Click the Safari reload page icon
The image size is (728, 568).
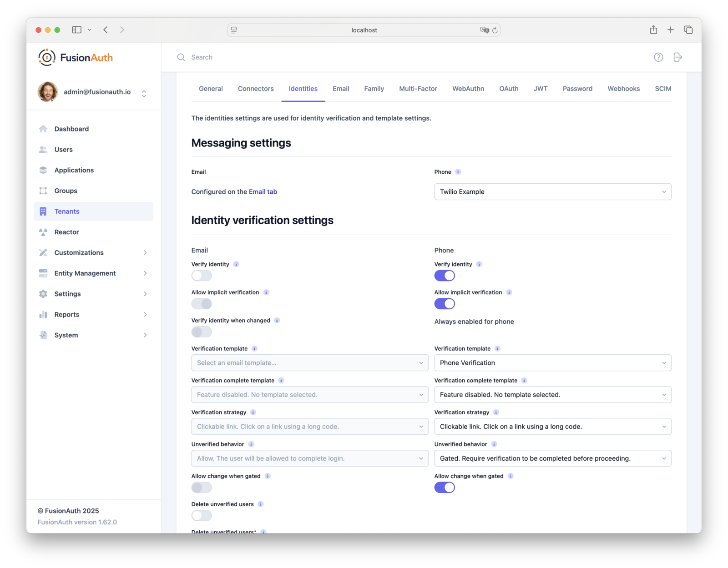point(495,30)
